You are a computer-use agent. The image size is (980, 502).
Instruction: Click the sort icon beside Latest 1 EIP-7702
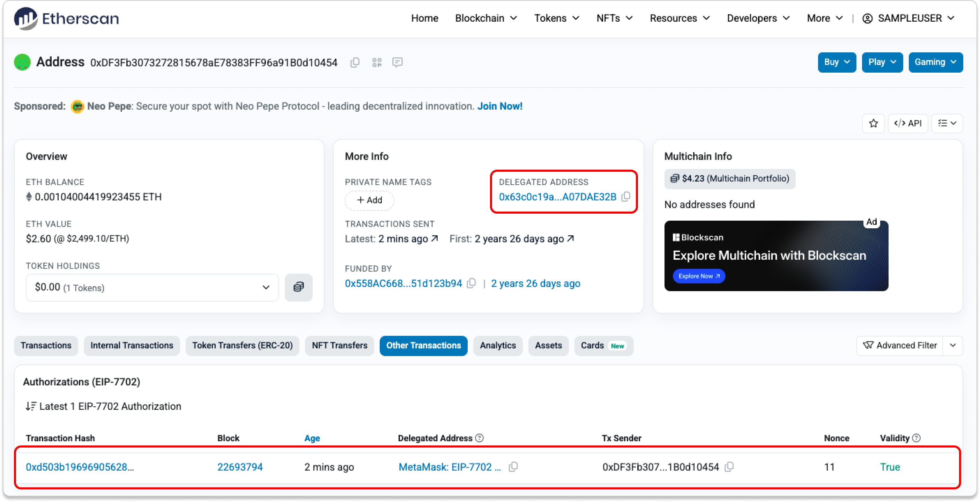(x=31, y=406)
